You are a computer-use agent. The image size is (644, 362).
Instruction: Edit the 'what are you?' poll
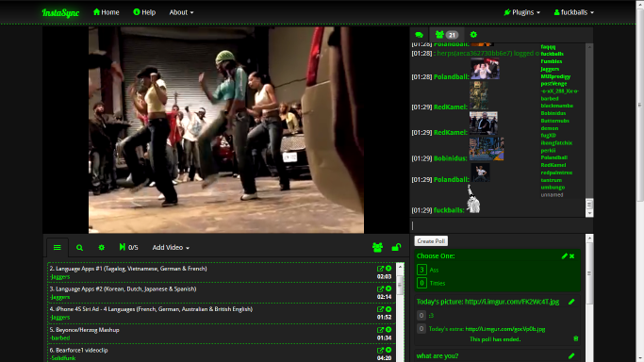[571, 355]
